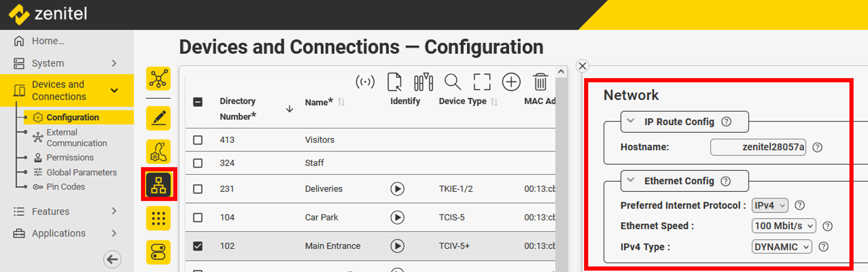868x272 pixels.
Task: Click the table's vertical scrollbar up arrow
Action: [561, 72]
